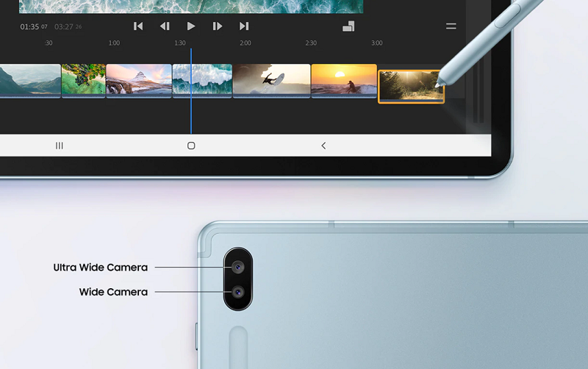
Task: Open the two-line menu icon
Action: (451, 26)
